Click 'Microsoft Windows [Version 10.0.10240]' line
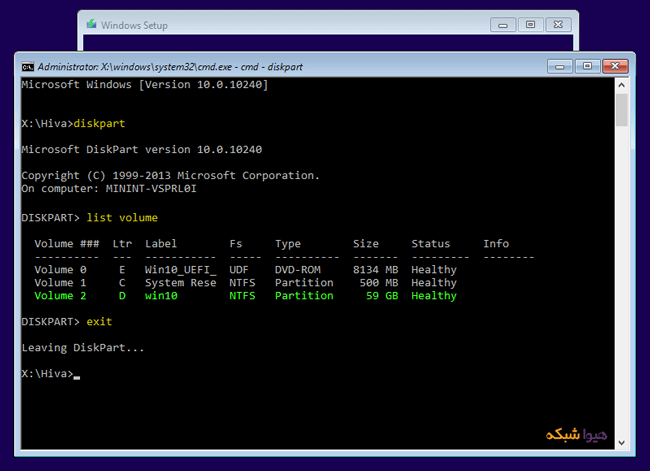Screen dimensions: 650x471 145,85
